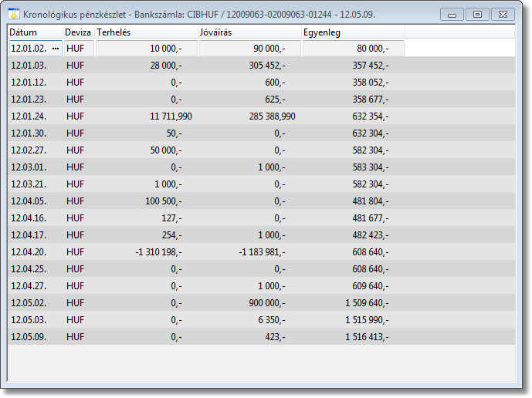Click the 90 000,- credit field
This screenshot has height=398, width=532.
[x=250, y=49]
